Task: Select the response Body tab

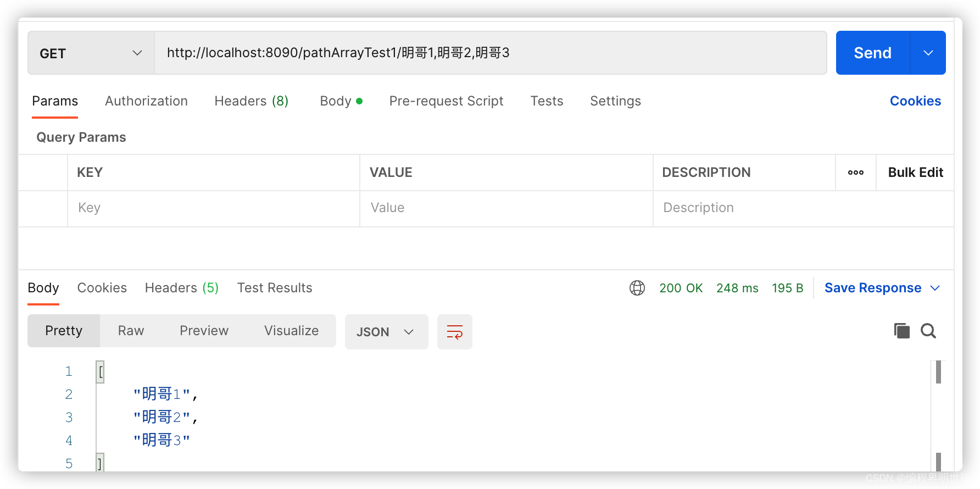Action: [43, 288]
